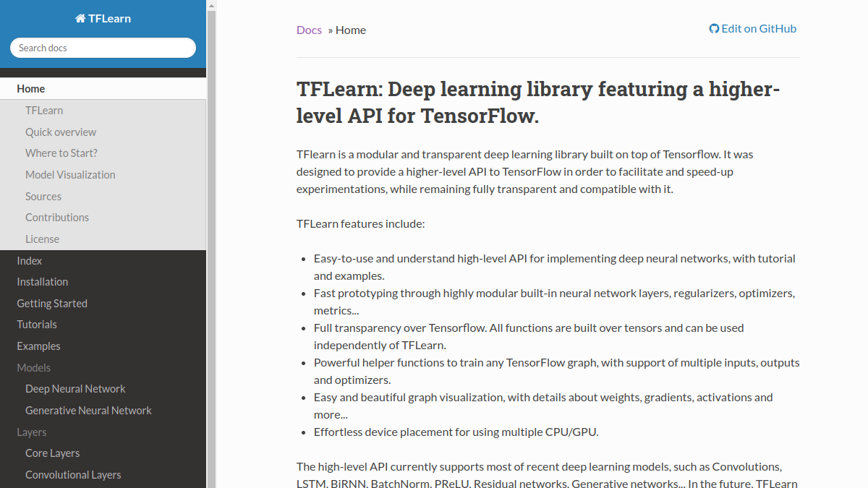
Task: Go to Quick overview section
Action: pyautogui.click(x=103, y=132)
